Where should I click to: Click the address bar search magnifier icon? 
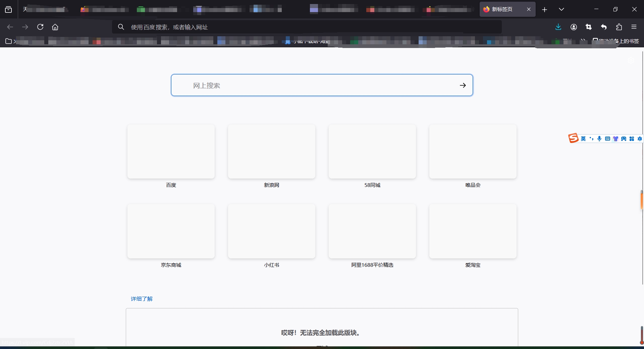121,27
